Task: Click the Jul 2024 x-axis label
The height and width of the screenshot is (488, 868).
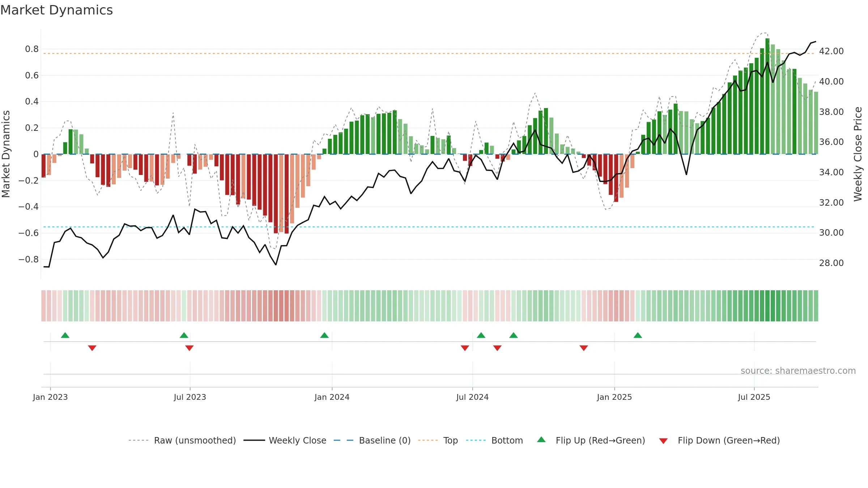Action: [472, 397]
